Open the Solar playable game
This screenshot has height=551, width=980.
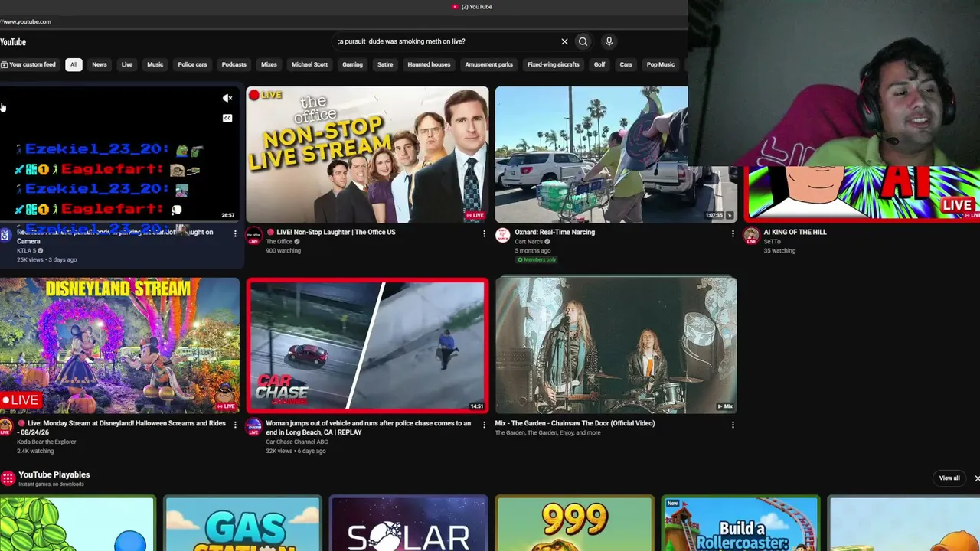(x=408, y=523)
